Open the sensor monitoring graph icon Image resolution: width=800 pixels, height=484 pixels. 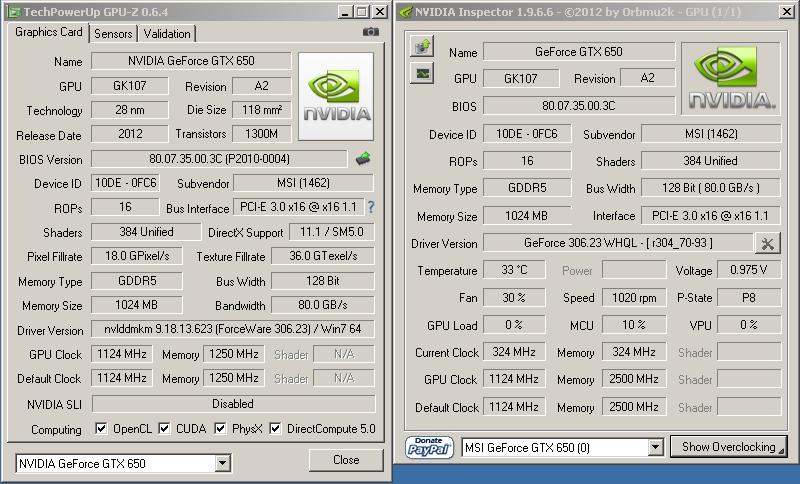pos(422,73)
